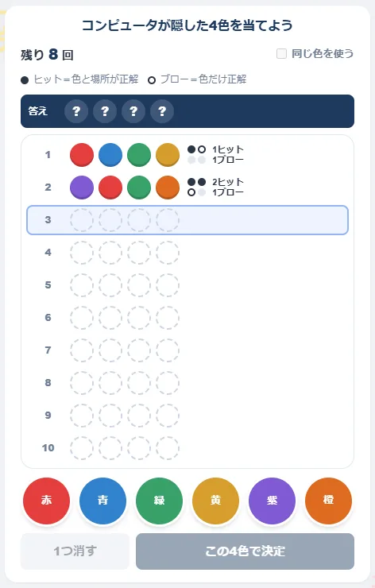Click the fourth hidden answer question mark
This screenshot has height=588, width=375.
click(162, 111)
